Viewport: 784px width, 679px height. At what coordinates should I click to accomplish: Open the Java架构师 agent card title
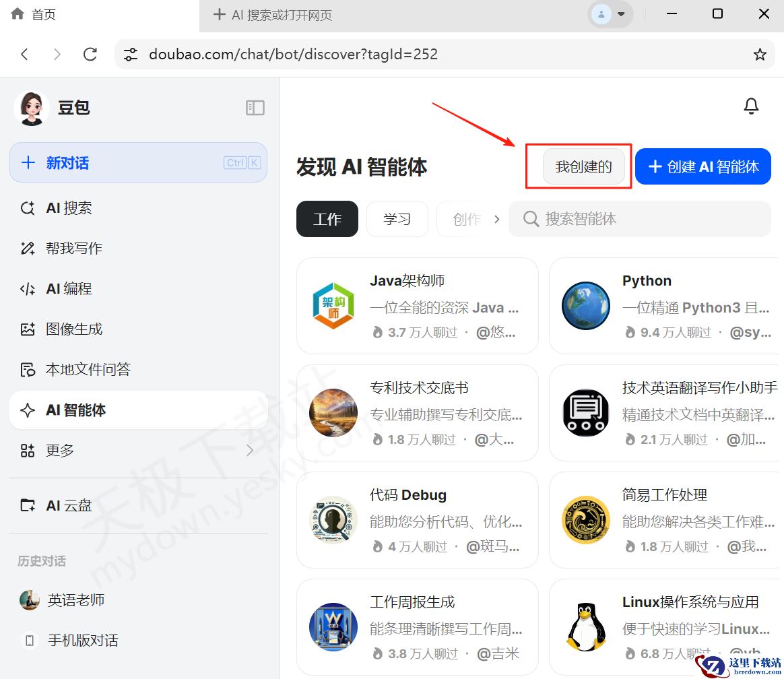click(x=407, y=280)
